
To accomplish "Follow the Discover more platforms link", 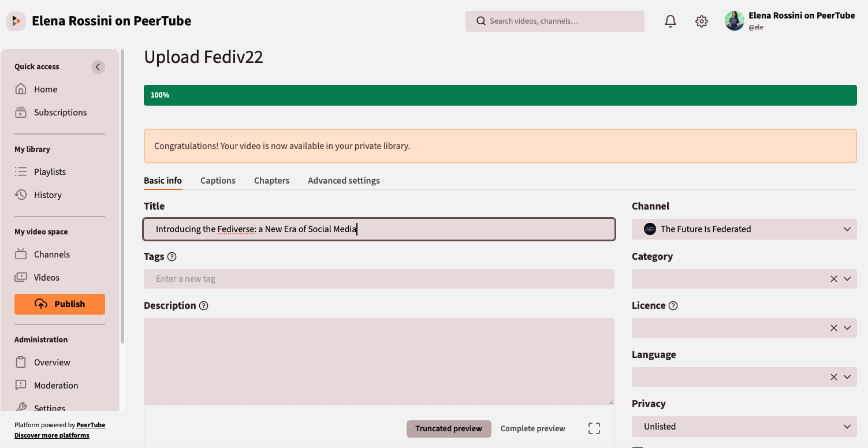I will pos(52,435).
